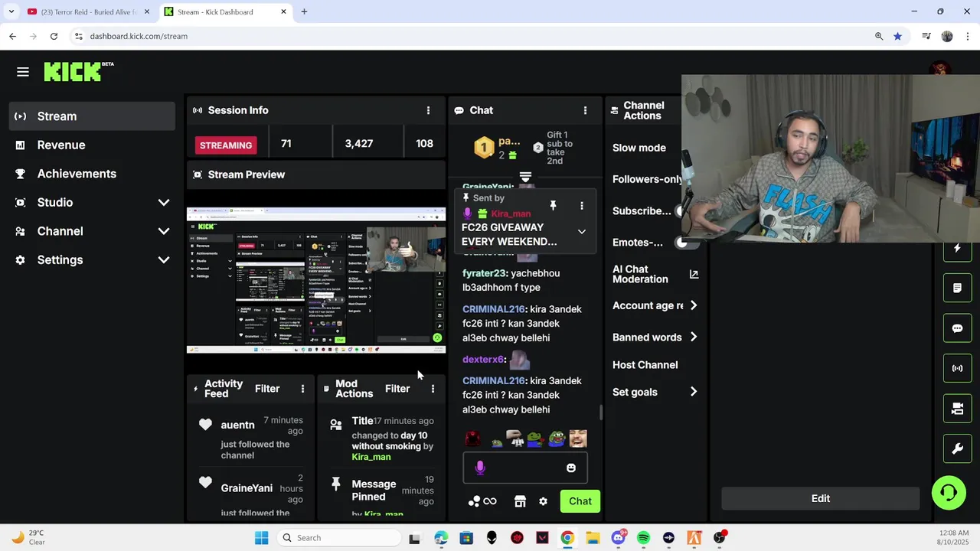980x551 pixels.
Task: Click the broadcast signal sidebar icon
Action: click(957, 368)
